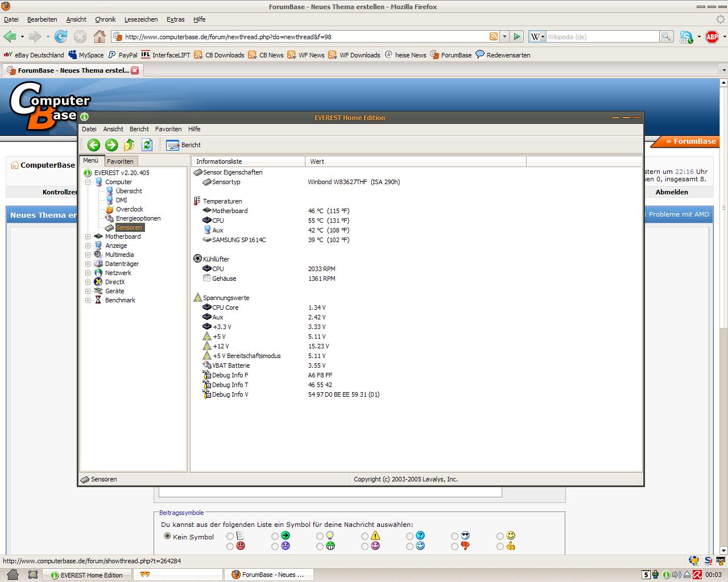Click EVEREST up-level arrow icon
This screenshot has width=728, height=582.
pyautogui.click(x=129, y=145)
